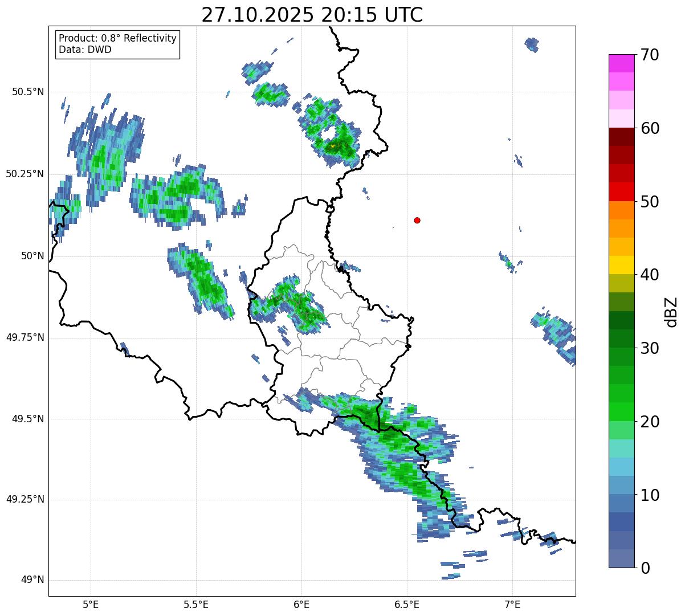Click the olive colorbar segment below 40
685x616 pixels.
point(622,283)
